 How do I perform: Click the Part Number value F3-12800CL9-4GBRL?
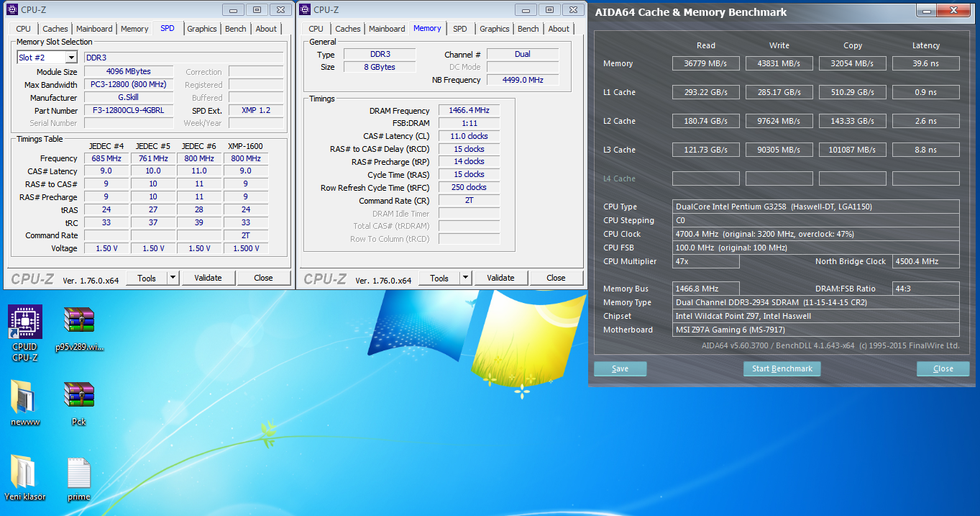[x=129, y=111]
